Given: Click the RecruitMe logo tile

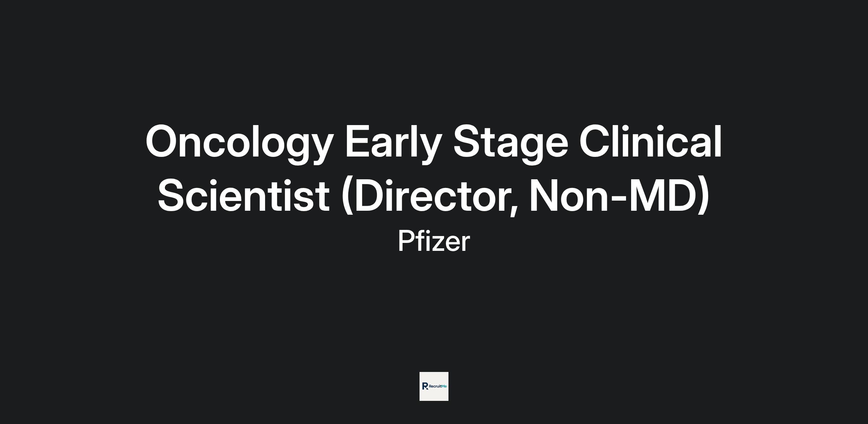Looking at the screenshot, I should 434,386.
